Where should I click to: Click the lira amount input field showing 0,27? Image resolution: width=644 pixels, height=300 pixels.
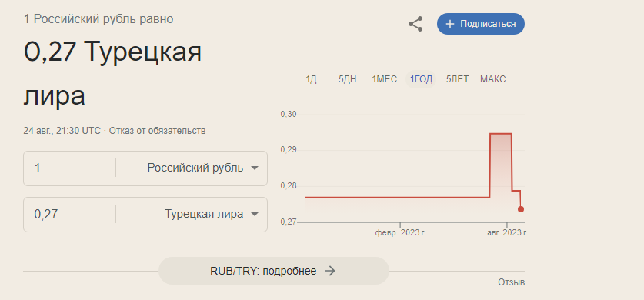pyautogui.click(x=70, y=214)
